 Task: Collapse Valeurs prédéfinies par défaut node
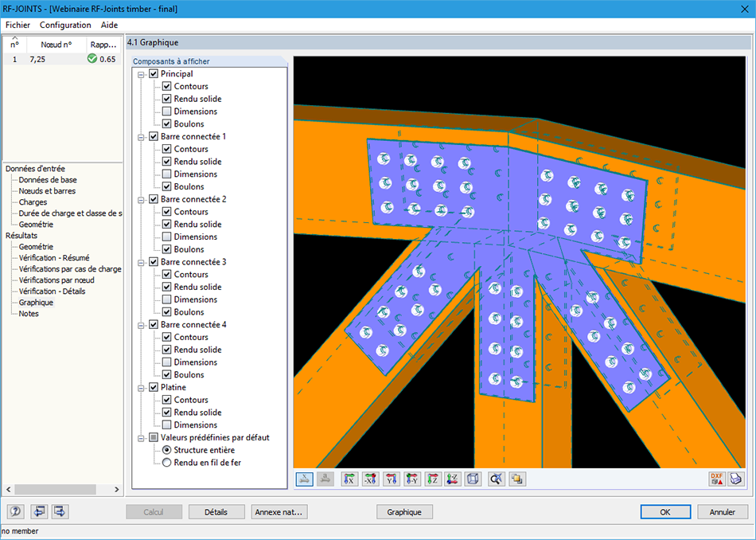[x=141, y=438]
